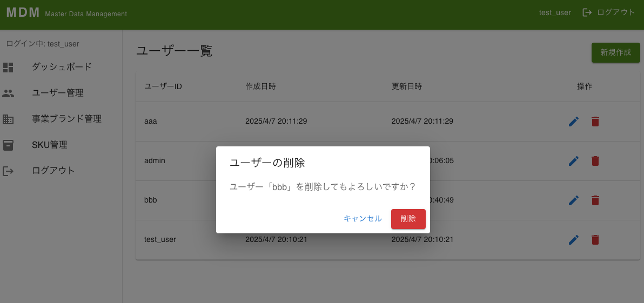
Task: Cancel deletion with キャンセル button
Action: pos(363,219)
